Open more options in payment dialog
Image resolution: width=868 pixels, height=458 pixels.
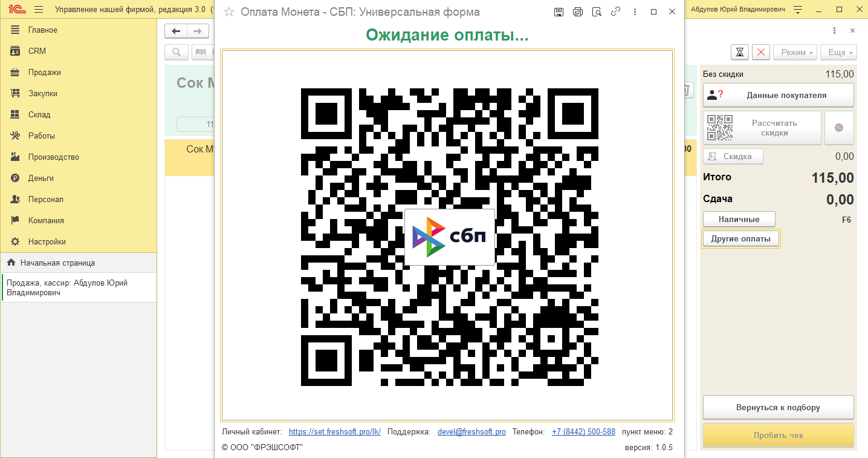[x=635, y=11]
